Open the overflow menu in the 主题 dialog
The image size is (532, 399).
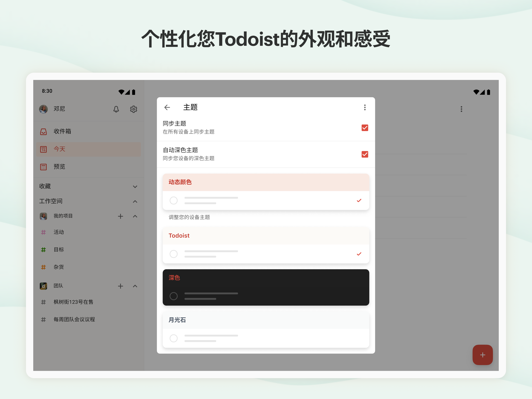pos(365,107)
